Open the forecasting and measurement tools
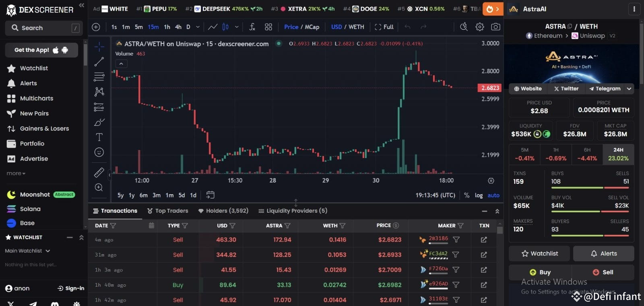Screen dimensions: 644x306 99,107
